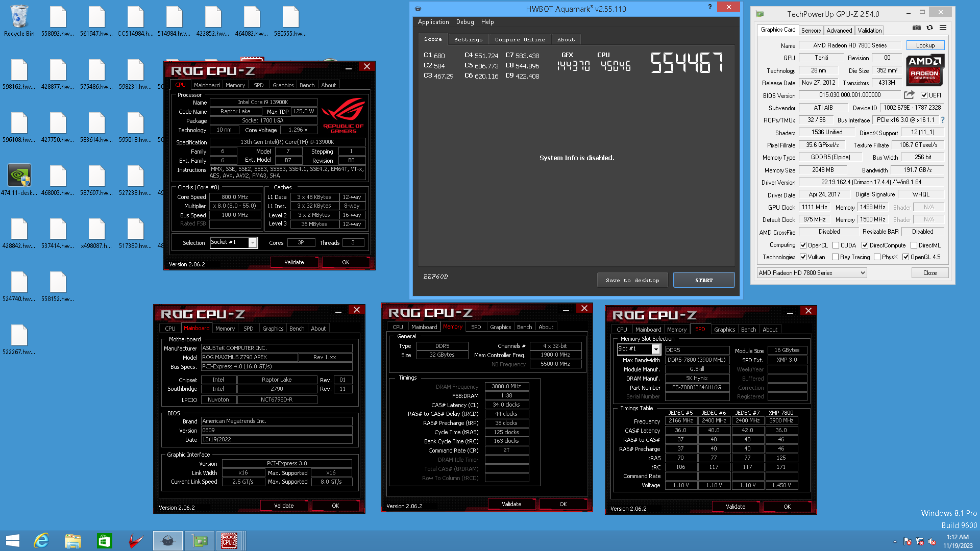Open the Validation tab in GPU-Z
The image size is (980, 551).
point(869,31)
